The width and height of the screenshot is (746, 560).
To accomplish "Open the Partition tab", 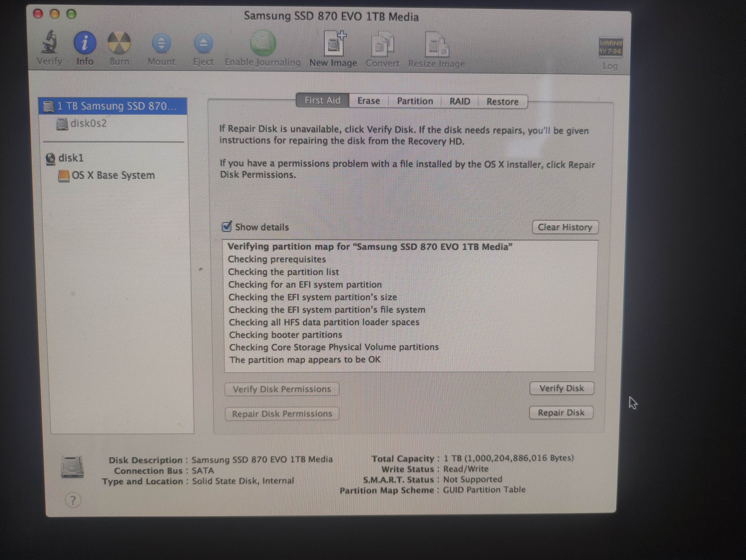I will 415,101.
